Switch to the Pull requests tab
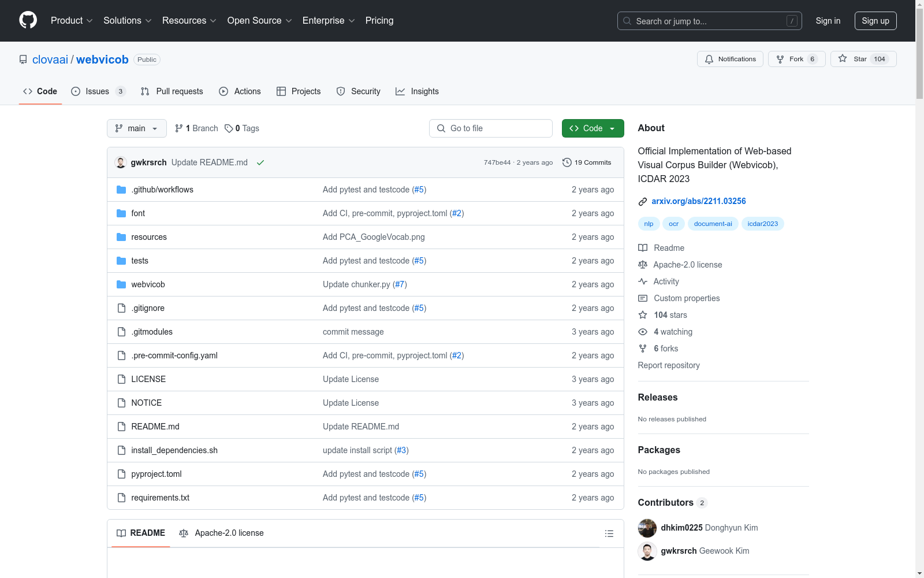 click(172, 91)
